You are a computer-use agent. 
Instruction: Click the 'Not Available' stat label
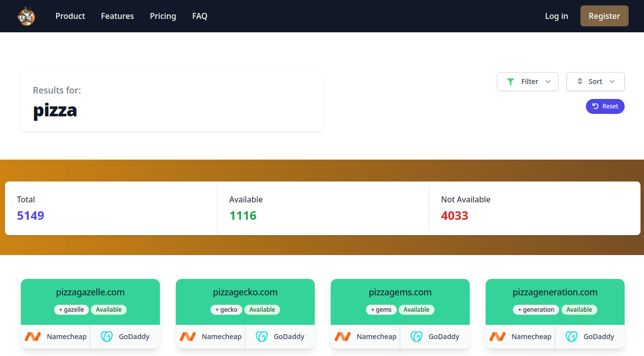tap(466, 199)
